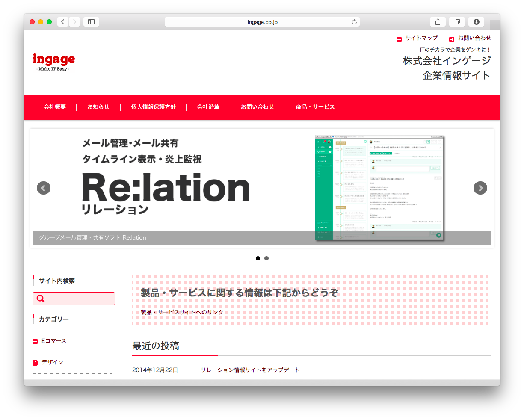Go back with Safari's back arrow
Image resolution: width=524 pixels, height=420 pixels.
point(63,22)
